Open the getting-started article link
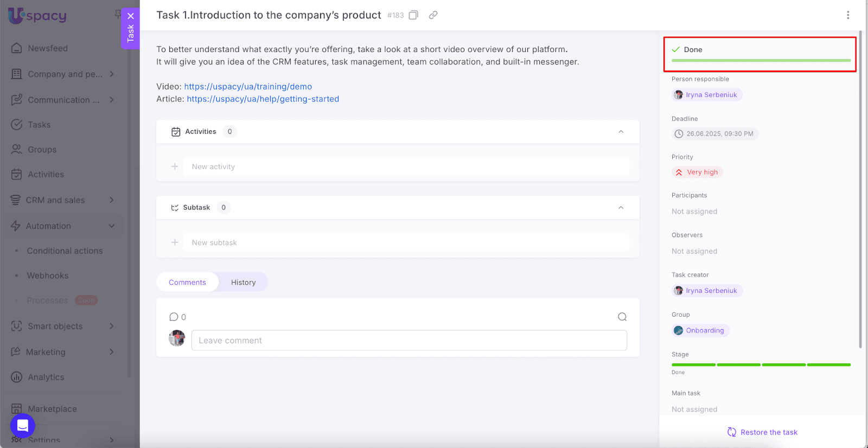 pos(263,99)
